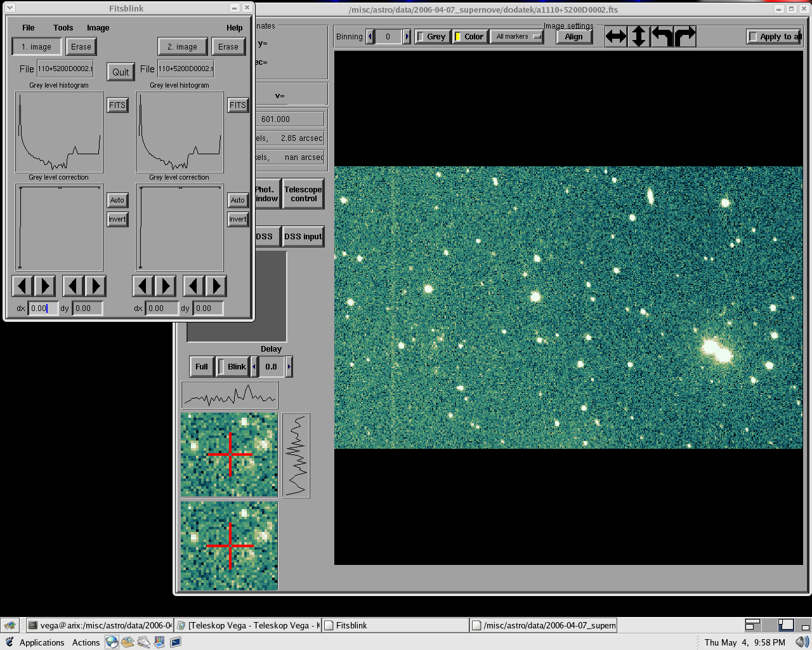Click the volume speaker icon
Screen dimensions: 812x650
click(802, 642)
